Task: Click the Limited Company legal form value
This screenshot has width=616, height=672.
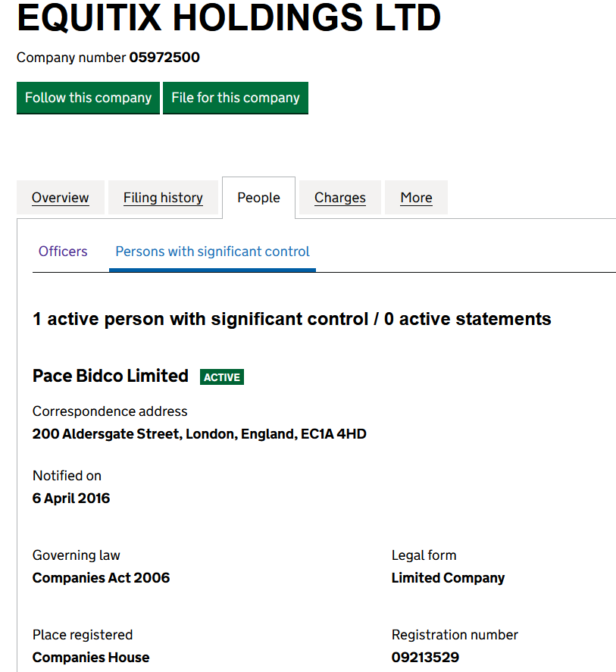Action: (x=448, y=578)
